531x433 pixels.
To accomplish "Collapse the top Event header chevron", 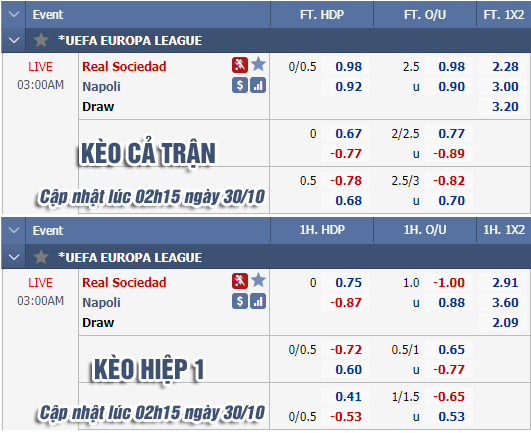I will point(14,14).
